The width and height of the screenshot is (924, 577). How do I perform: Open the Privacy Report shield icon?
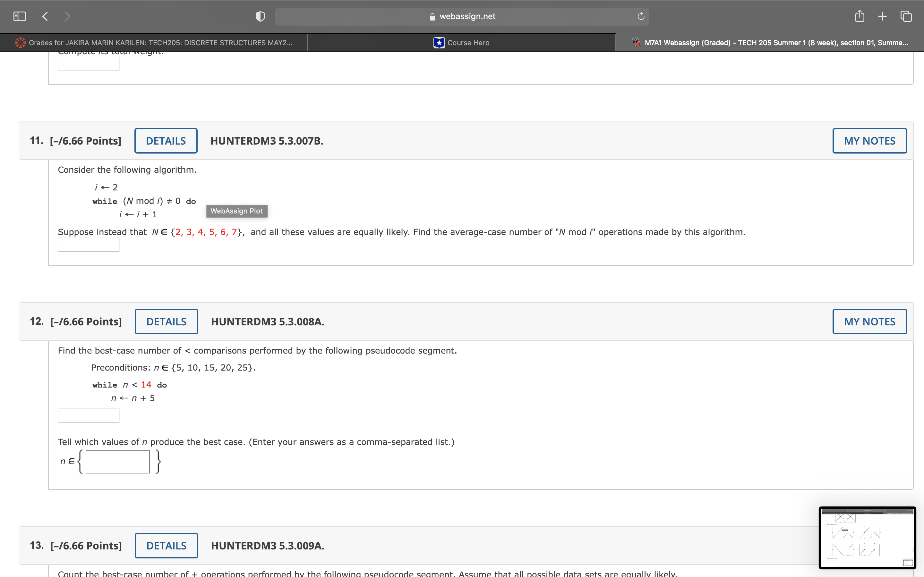[260, 16]
